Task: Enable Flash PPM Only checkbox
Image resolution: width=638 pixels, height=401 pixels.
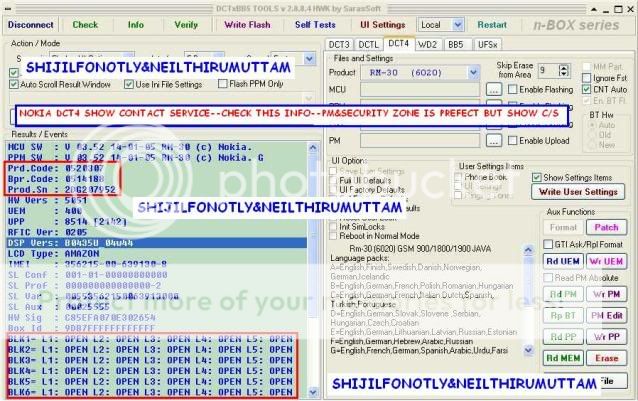Action: pos(223,84)
